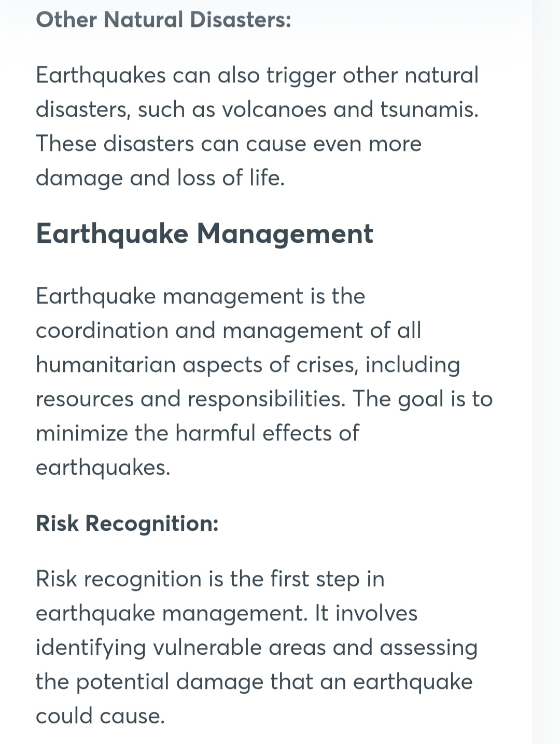Click the word "identifying" in the last paragraph

pyautogui.click(x=91, y=648)
